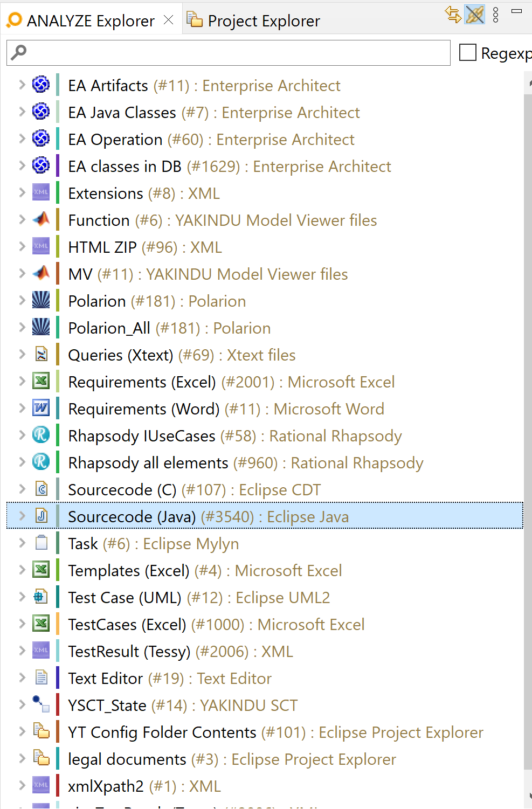
Task: Enable the Regexp checkbox
Action: click(x=467, y=53)
